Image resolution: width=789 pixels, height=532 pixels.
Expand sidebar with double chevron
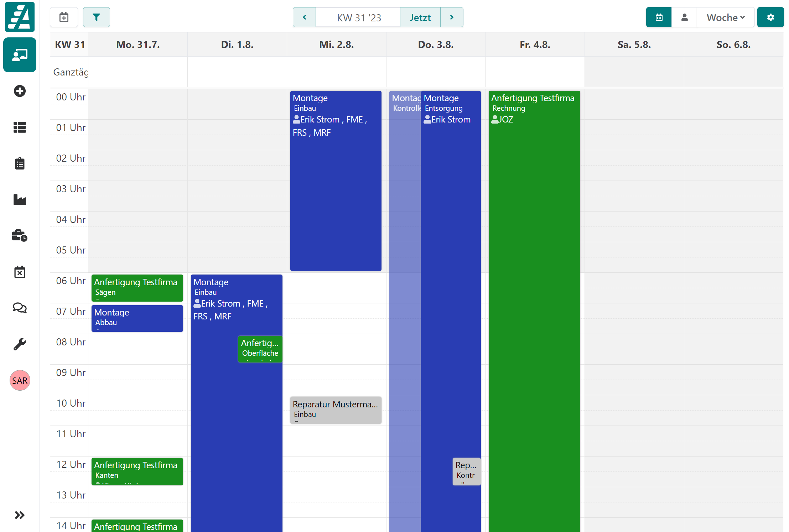[20, 515]
